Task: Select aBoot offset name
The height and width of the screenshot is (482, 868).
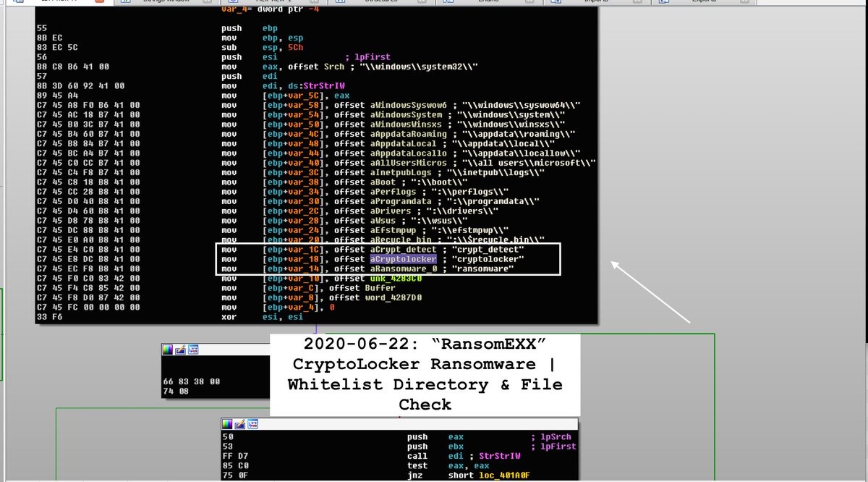Action: tap(384, 182)
